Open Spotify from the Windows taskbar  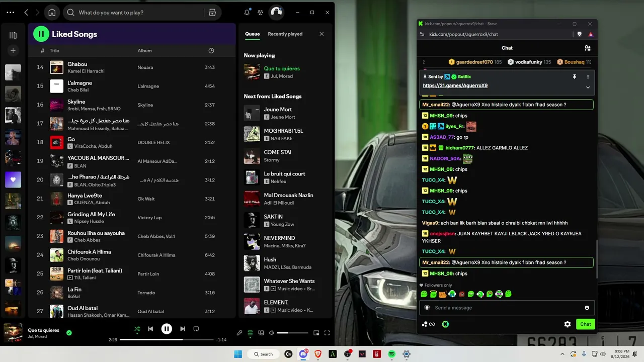tap(391, 354)
